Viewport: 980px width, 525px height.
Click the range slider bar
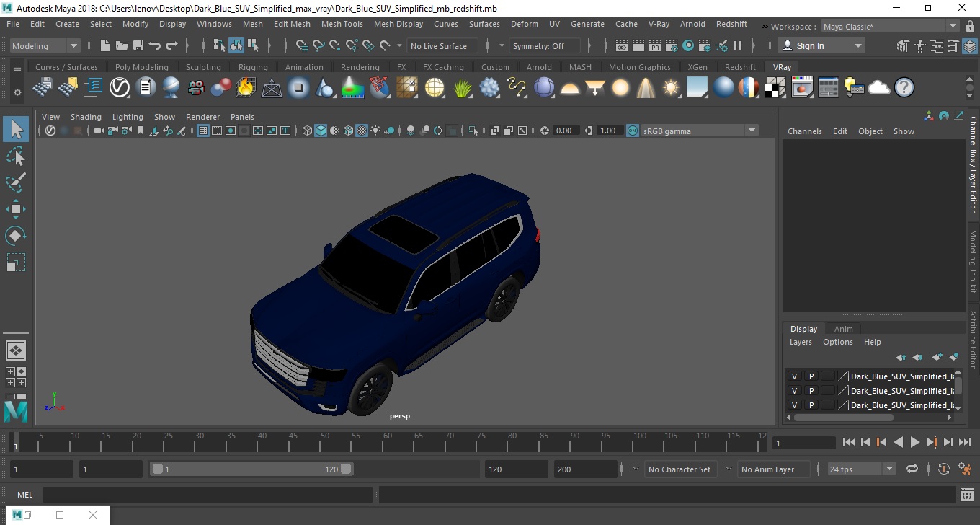(251, 469)
